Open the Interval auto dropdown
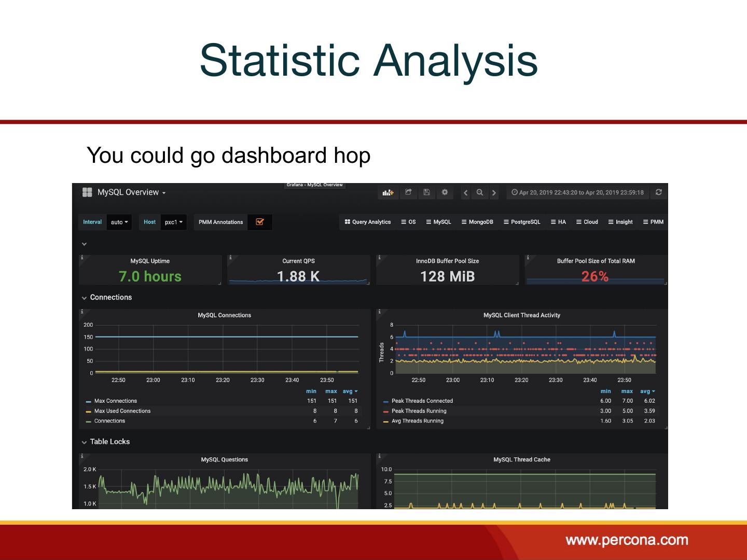Screen dimensions: 747x560 pyautogui.click(x=119, y=222)
